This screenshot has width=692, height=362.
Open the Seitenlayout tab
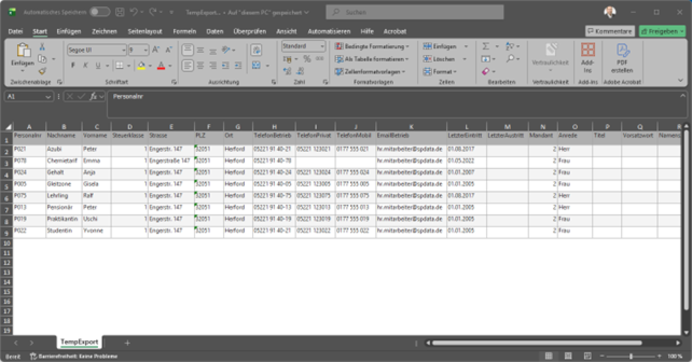[x=145, y=31]
